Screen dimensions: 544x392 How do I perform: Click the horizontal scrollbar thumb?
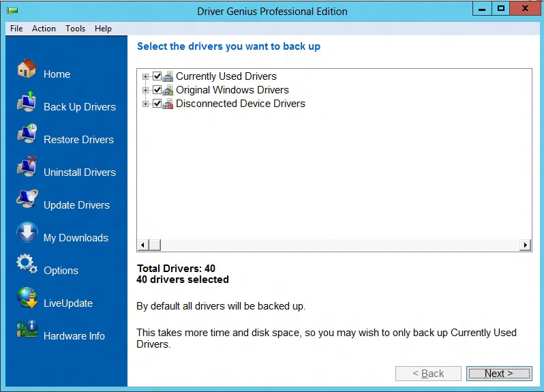155,245
